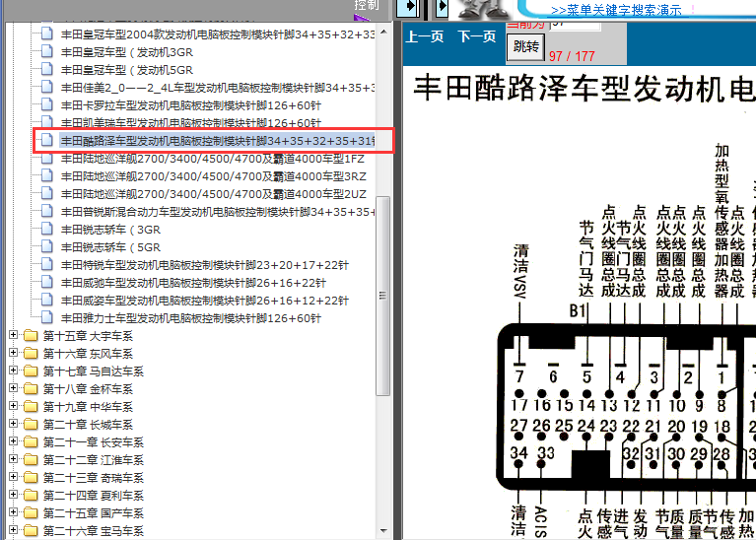Select 丰田普锐斯混合动力车型 entry
This screenshot has width=756, height=540.
(x=218, y=212)
